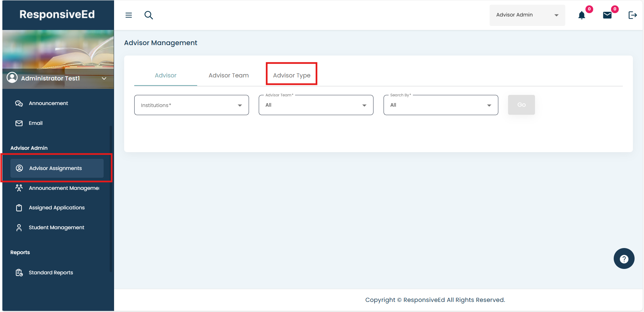Click the Administrator Test1 profile avatar

[12, 78]
